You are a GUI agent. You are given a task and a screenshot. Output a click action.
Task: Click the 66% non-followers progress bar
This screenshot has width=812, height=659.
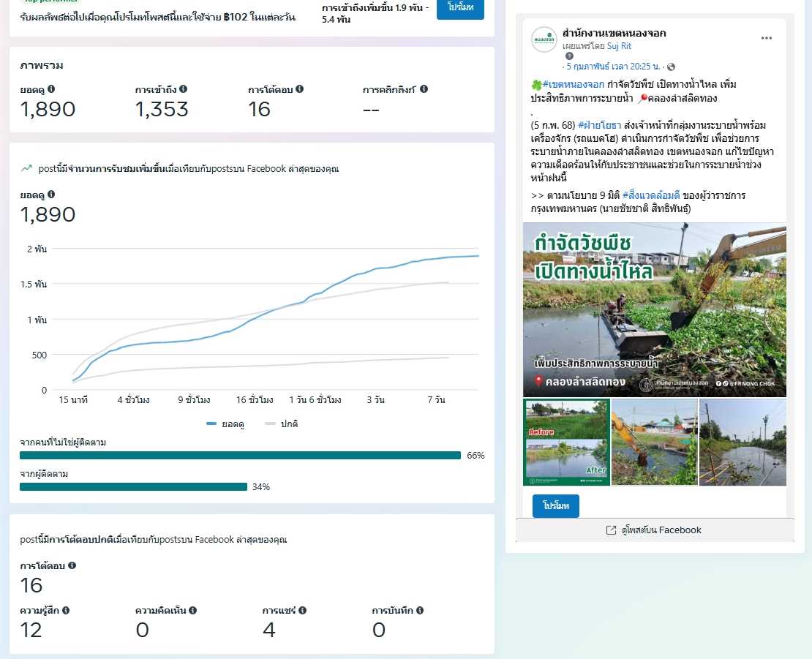click(240, 456)
